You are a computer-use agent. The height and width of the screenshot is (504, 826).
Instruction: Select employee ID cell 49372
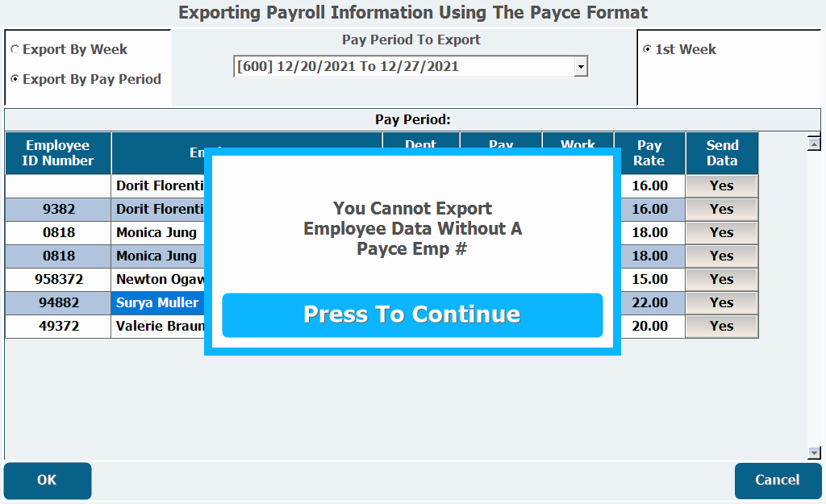click(x=58, y=326)
